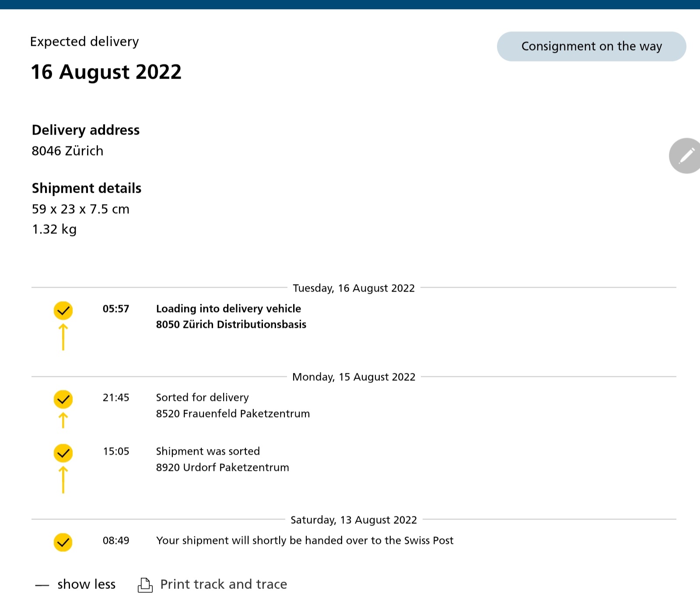This screenshot has height=616, width=700.
Task: Click the Tuesday, 16 August 2022 date header
Action: coord(353,288)
